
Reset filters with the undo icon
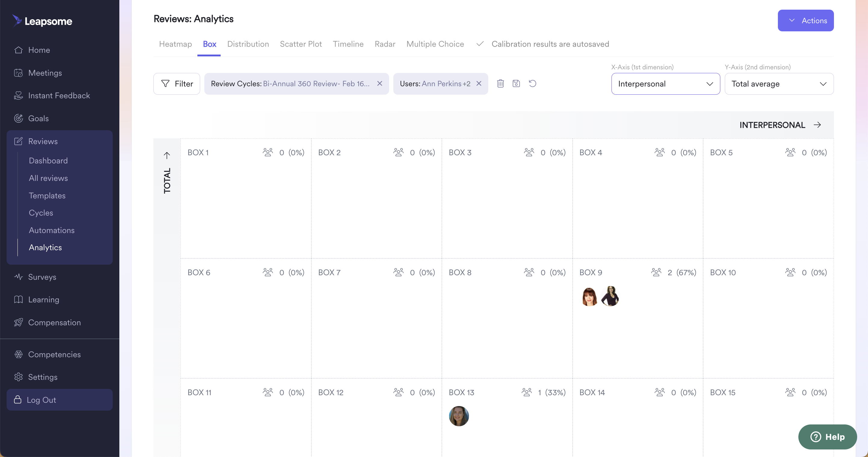pyautogui.click(x=532, y=83)
